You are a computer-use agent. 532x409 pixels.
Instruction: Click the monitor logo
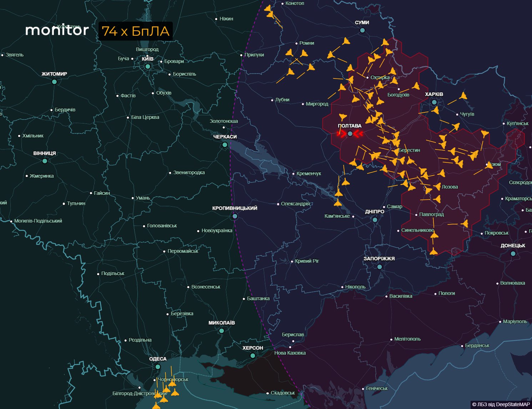[x=57, y=30]
